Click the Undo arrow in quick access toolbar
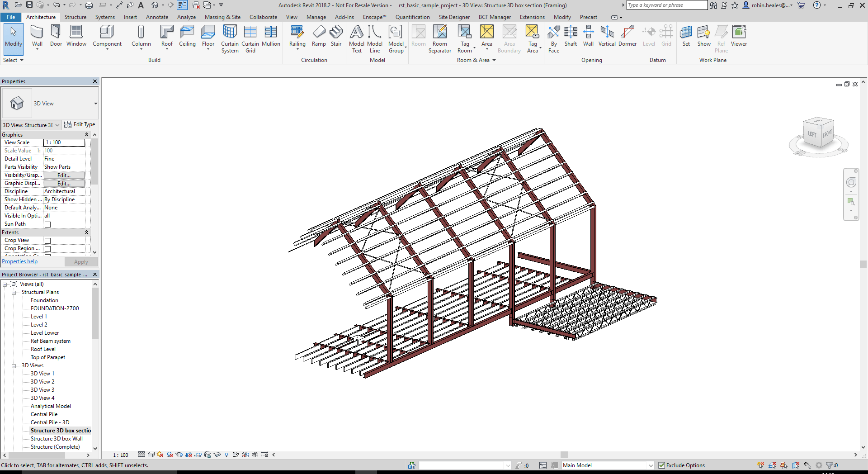The height and width of the screenshot is (474, 868). click(x=56, y=5)
